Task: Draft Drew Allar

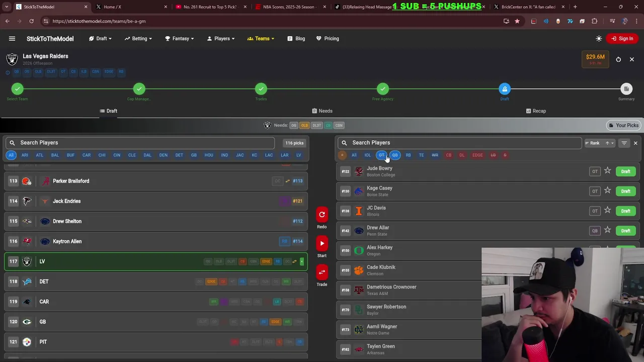Action: coord(625,231)
